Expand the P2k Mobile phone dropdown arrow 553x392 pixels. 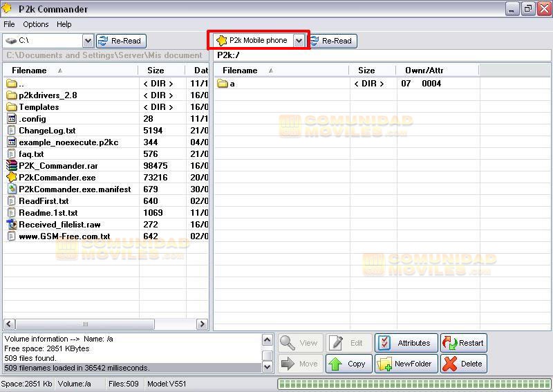click(x=299, y=41)
